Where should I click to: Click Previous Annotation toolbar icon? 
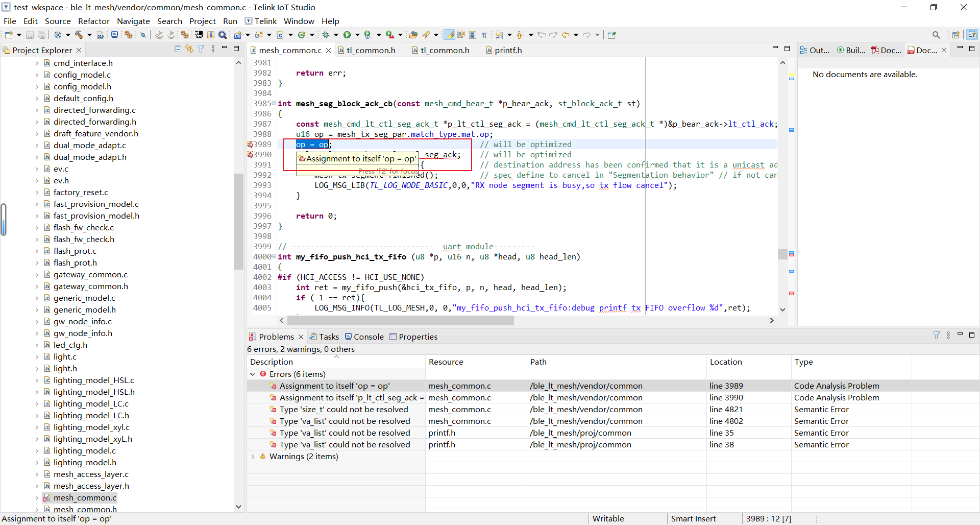tap(520, 35)
